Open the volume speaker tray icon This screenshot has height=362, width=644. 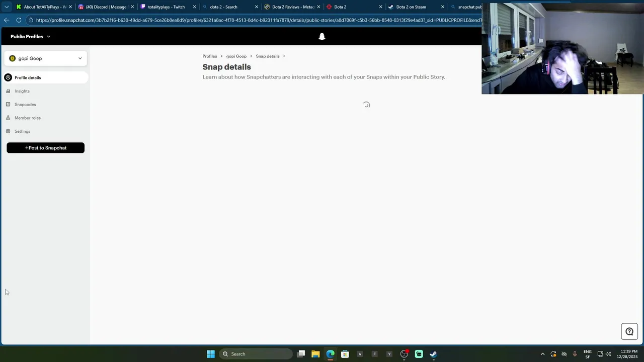point(609,354)
